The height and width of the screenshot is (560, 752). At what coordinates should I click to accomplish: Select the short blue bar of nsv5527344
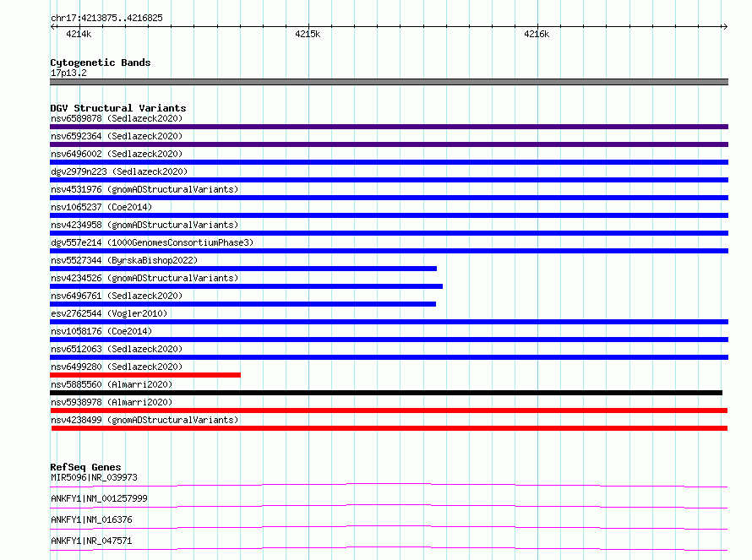[x=243, y=269]
